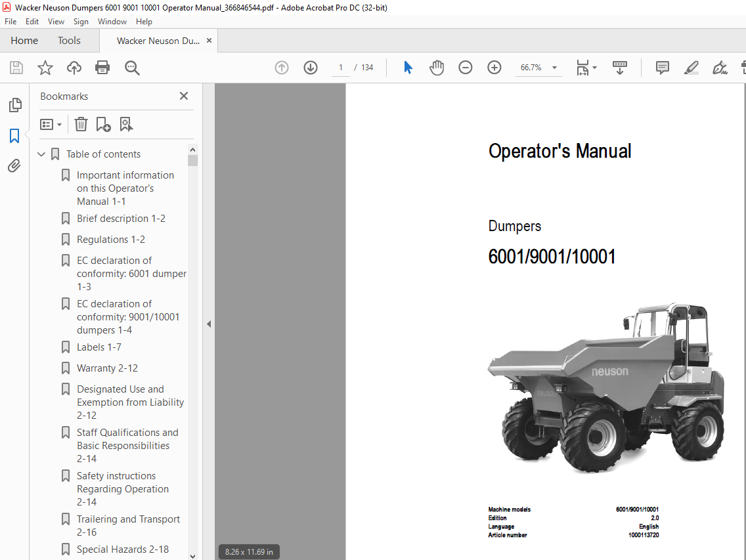Switch to the Tools tab
The width and height of the screenshot is (746, 560).
click(69, 41)
